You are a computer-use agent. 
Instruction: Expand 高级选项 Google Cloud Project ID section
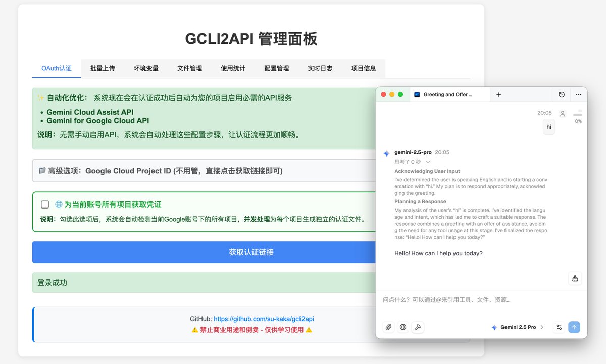tap(204, 171)
